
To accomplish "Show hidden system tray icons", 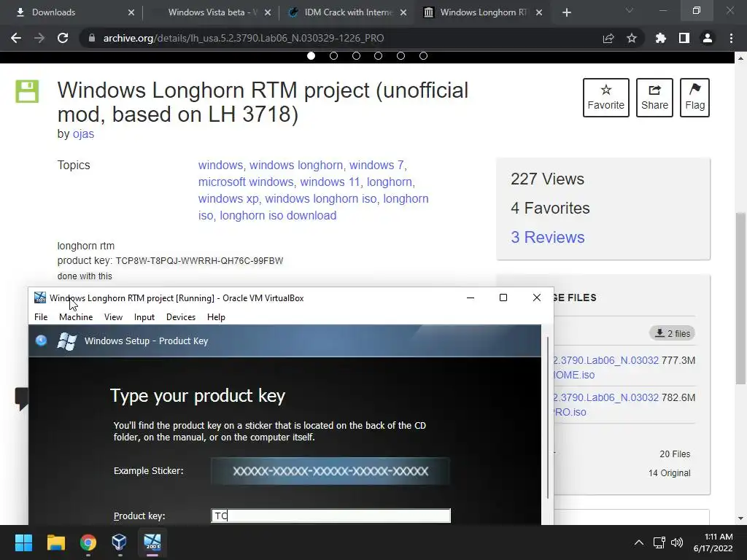I will (639, 542).
